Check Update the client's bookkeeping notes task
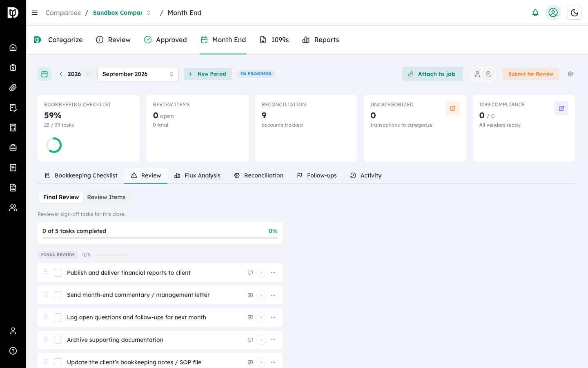Image resolution: width=588 pixels, height=368 pixels. point(58,362)
